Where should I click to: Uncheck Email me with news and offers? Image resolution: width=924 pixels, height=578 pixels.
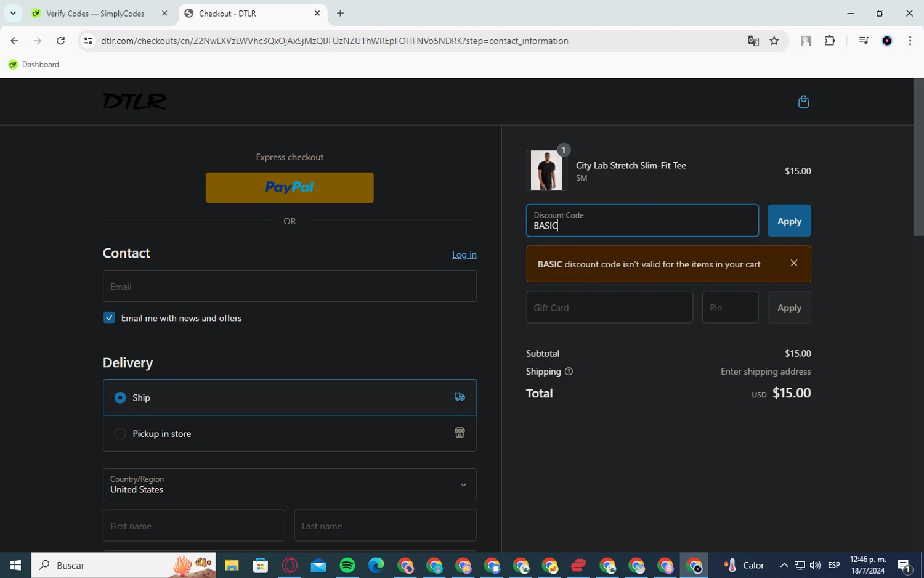109,318
